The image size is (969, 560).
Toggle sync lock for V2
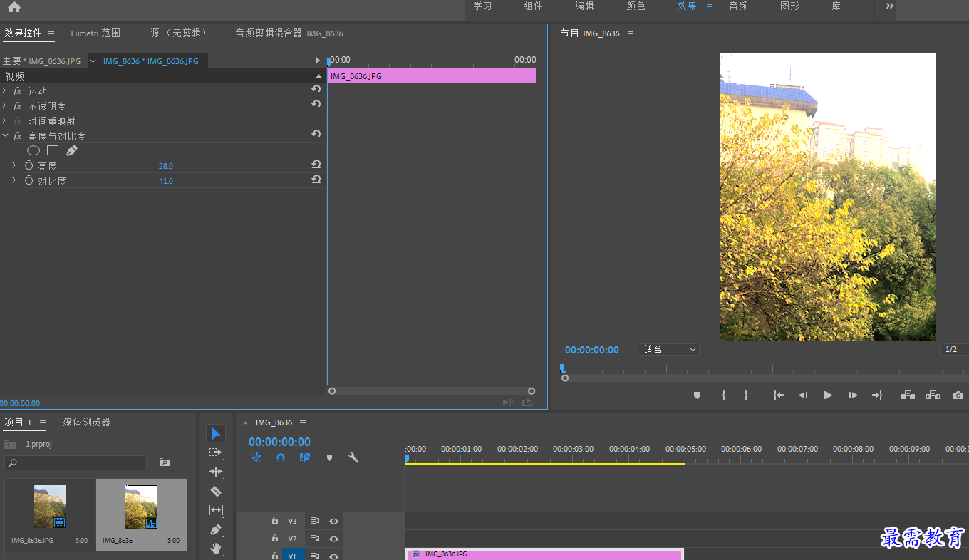(x=314, y=539)
